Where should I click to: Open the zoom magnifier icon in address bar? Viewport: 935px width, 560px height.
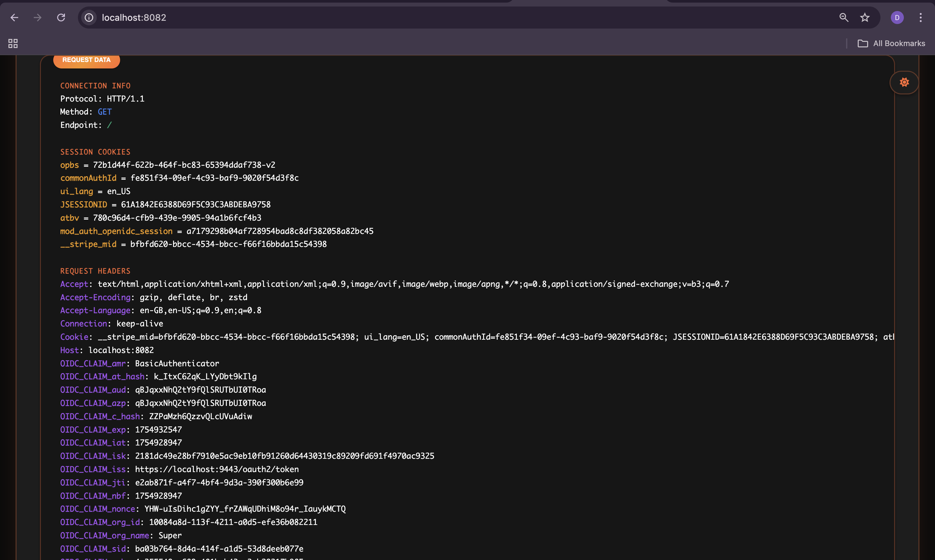(x=844, y=18)
